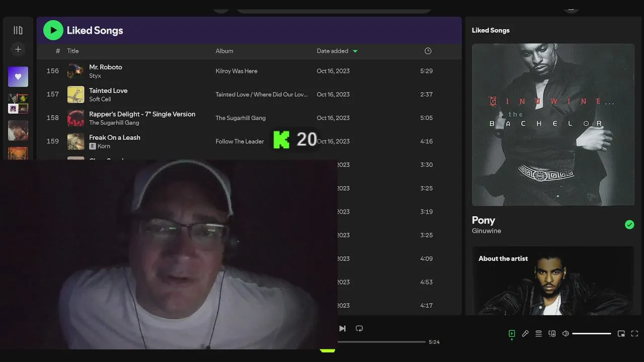644x362 pixels.
Task: Sort by duration clock icon
Action: [428, 51]
